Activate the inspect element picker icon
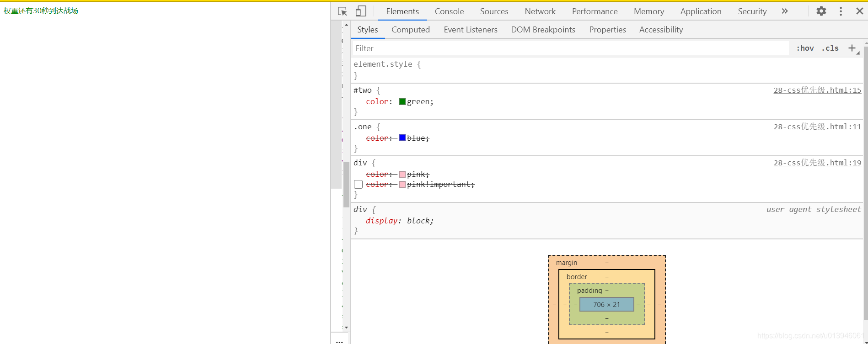The width and height of the screenshot is (868, 344). coord(342,11)
